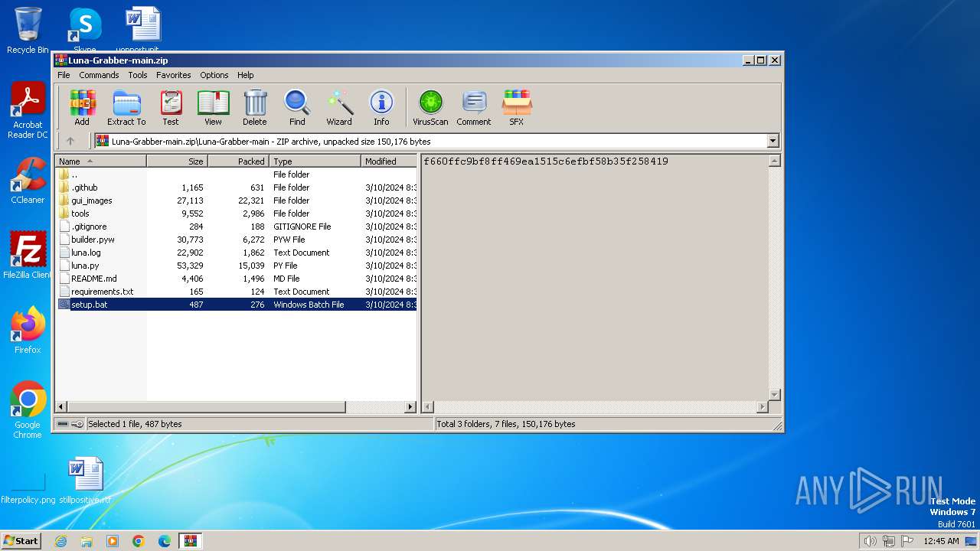This screenshot has width=980, height=551.
Task: Click the Extract To toolbar icon
Action: point(126,107)
